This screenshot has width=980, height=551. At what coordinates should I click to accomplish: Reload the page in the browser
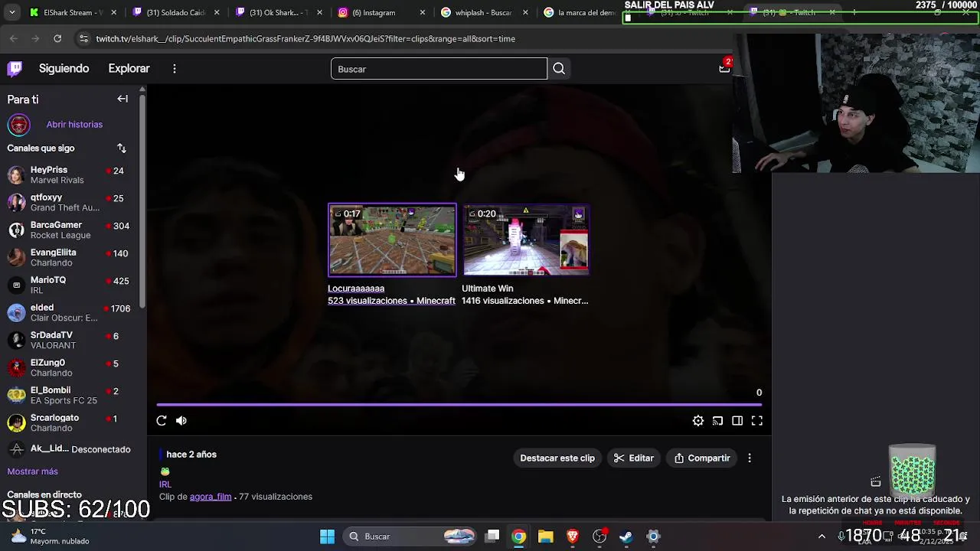click(x=57, y=38)
